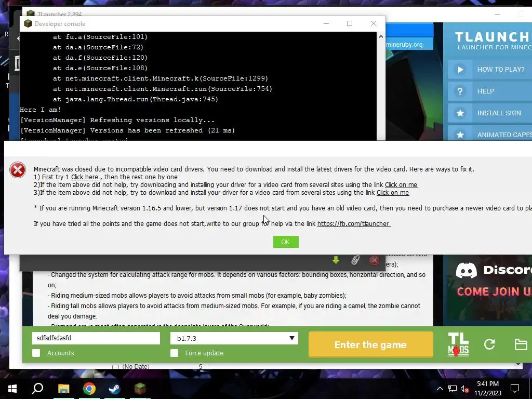Click green download arrow in developer console

pos(336,260)
